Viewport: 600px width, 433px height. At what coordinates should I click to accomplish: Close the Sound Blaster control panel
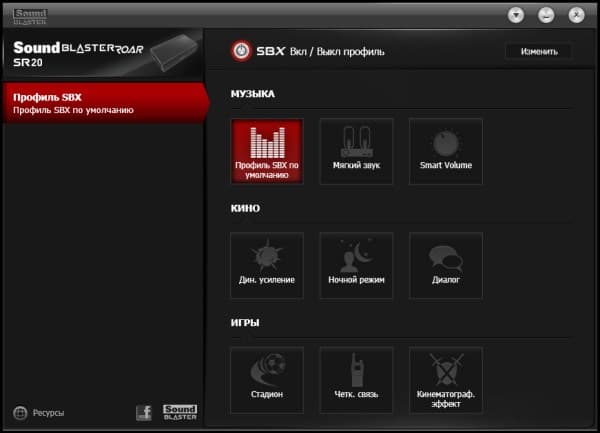pyautogui.click(x=576, y=15)
